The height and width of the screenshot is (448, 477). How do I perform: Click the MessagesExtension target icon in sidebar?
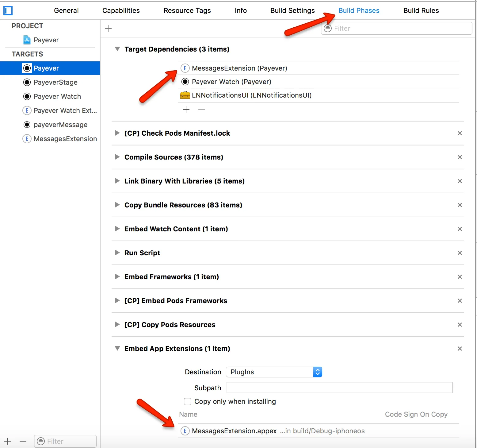tap(27, 139)
